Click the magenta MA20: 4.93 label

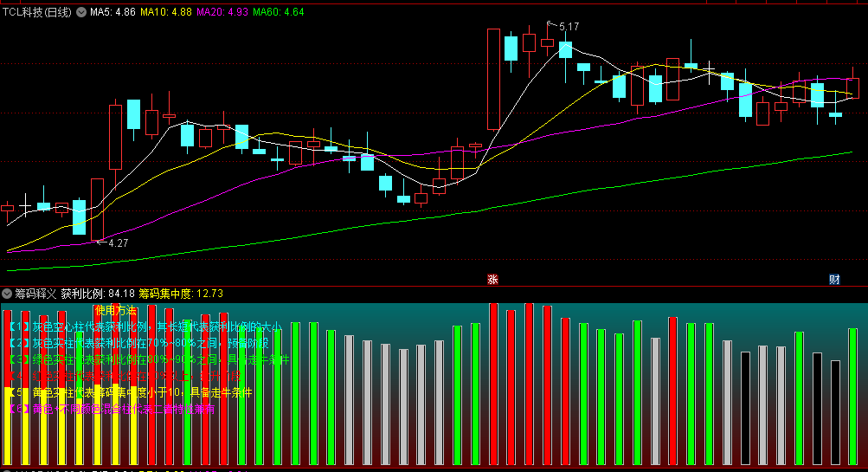coord(222,12)
